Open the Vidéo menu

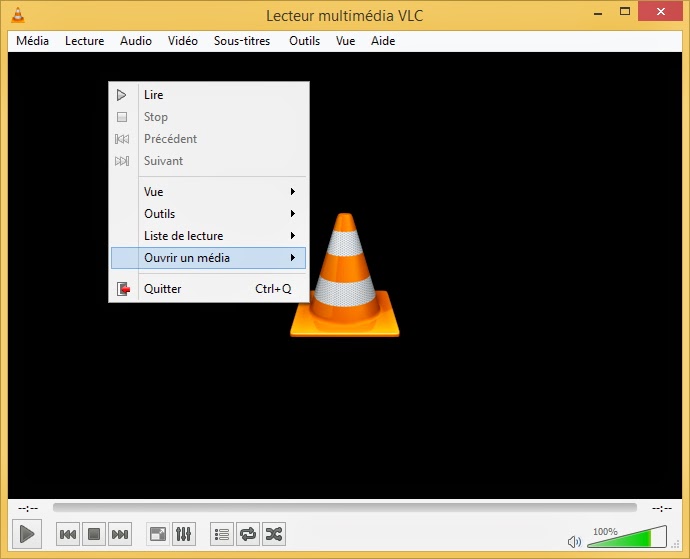tap(183, 41)
